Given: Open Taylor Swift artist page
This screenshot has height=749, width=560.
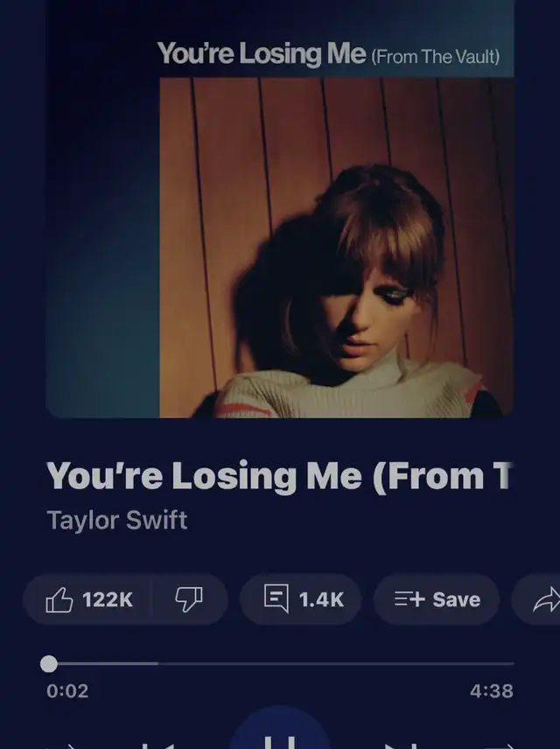Looking at the screenshot, I should click(117, 521).
